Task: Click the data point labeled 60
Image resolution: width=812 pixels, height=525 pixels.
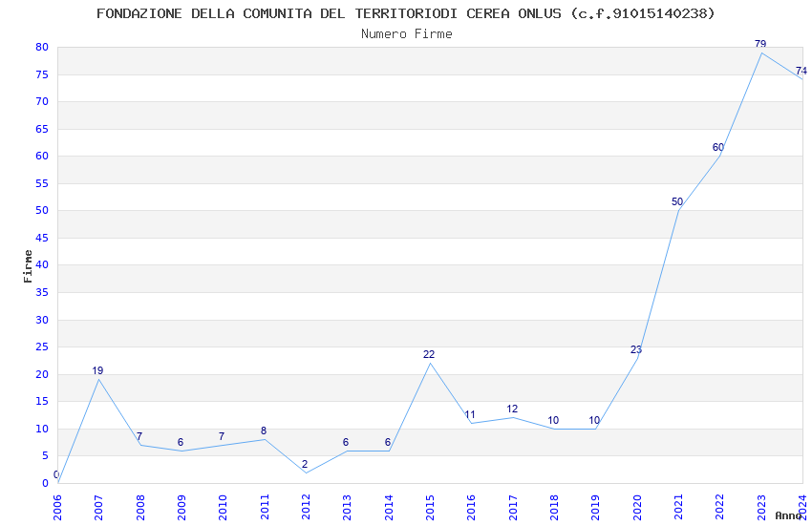Action: [719, 156]
